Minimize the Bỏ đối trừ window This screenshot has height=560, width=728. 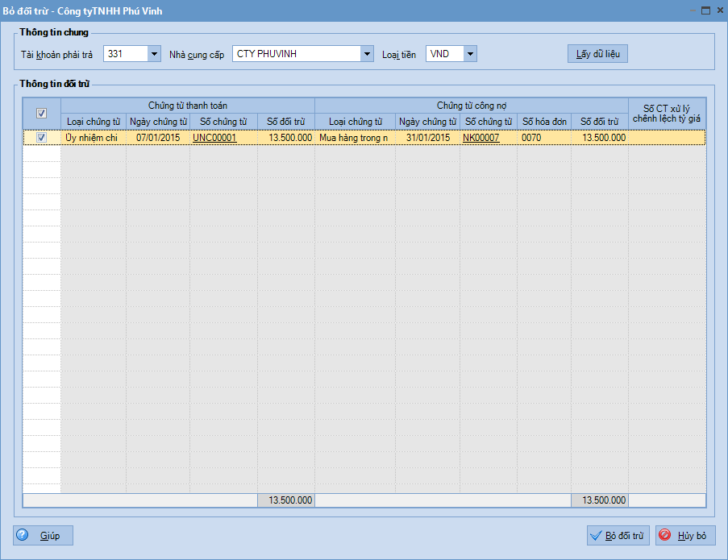coord(692,10)
